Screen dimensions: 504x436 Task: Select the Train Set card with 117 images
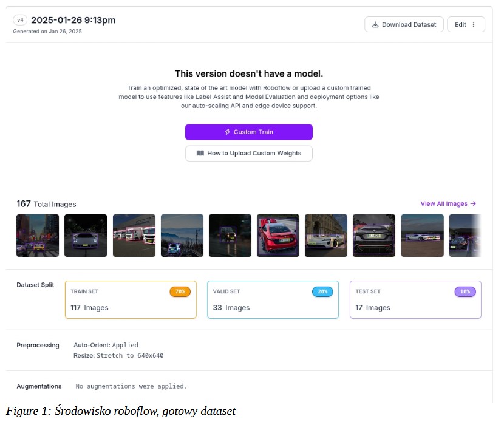point(131,299)
